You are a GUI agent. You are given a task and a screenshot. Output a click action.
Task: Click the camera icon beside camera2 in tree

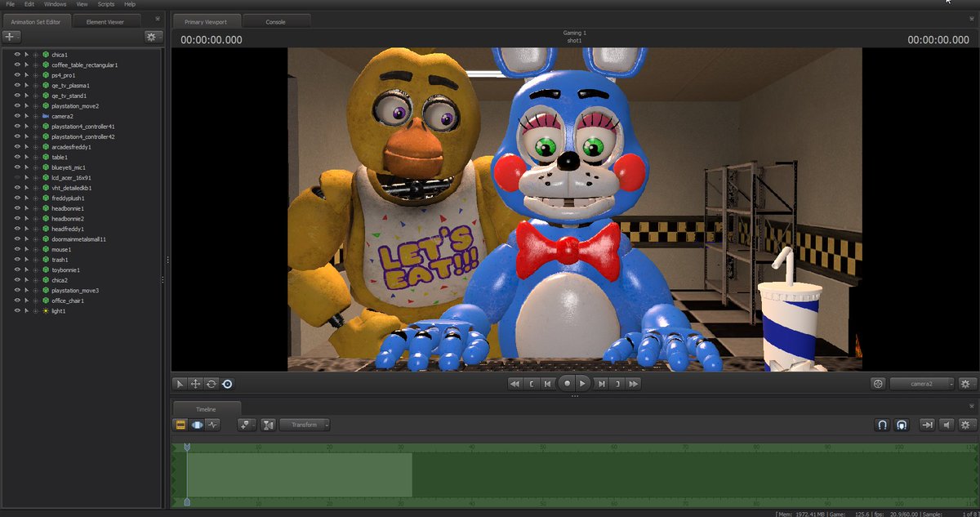(46, 116)
